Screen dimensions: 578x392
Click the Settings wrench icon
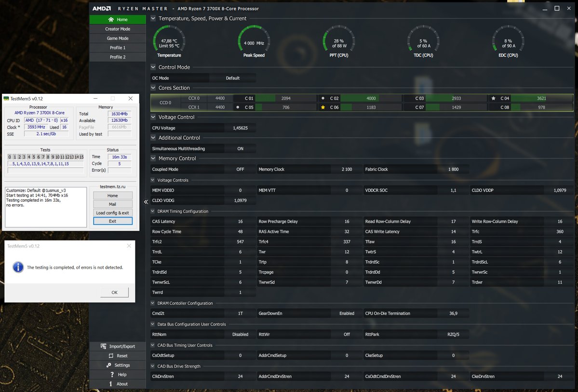coord(109,365)
